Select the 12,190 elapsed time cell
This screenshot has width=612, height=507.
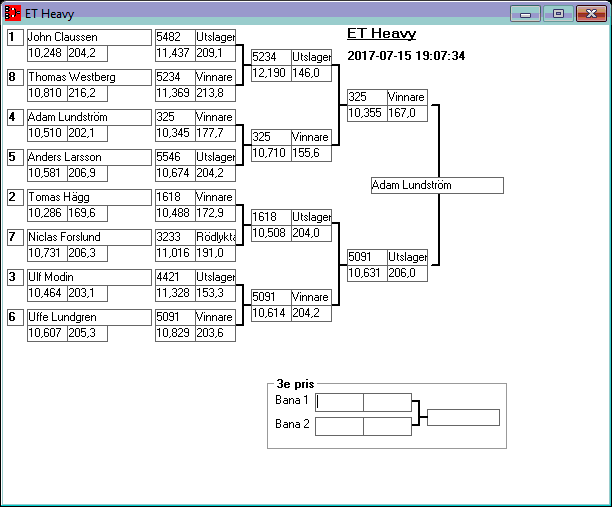(270, 73)
